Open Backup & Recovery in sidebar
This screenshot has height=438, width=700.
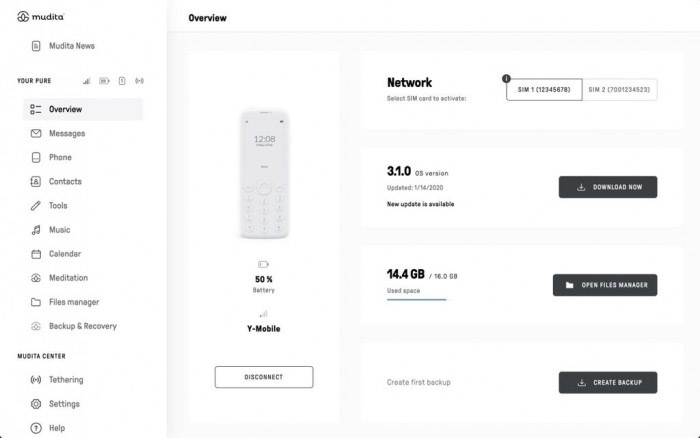(82, 326)
